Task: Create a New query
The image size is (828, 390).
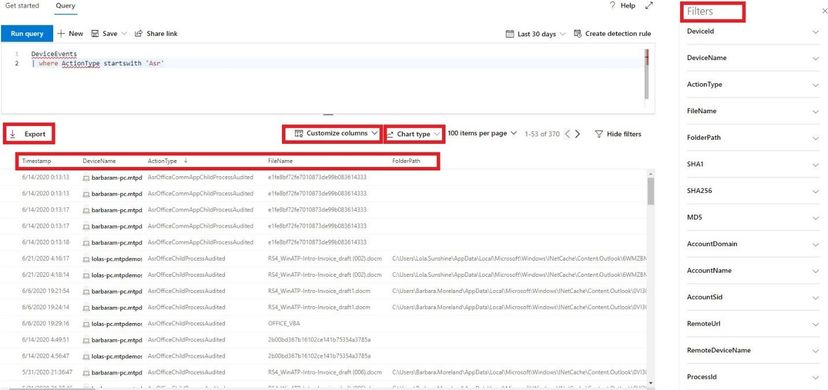Action: [70, 33]
